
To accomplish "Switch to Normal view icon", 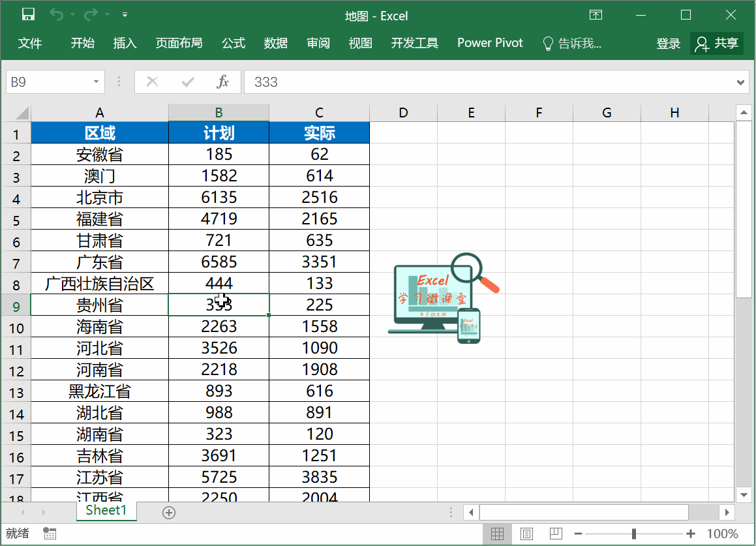I will [497, 534].
